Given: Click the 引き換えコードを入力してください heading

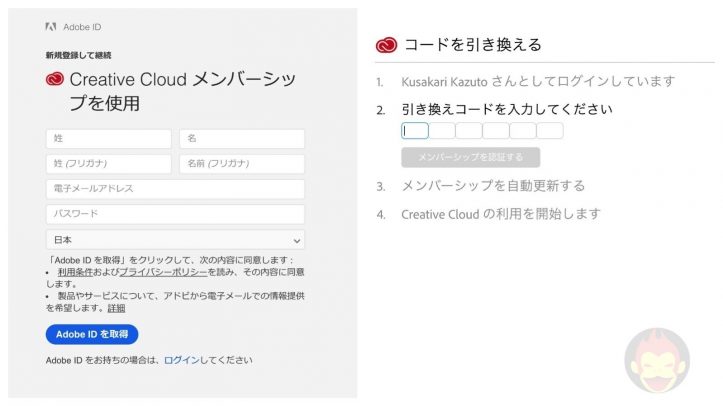Looking at the screenshot, I should coord(507,110).
